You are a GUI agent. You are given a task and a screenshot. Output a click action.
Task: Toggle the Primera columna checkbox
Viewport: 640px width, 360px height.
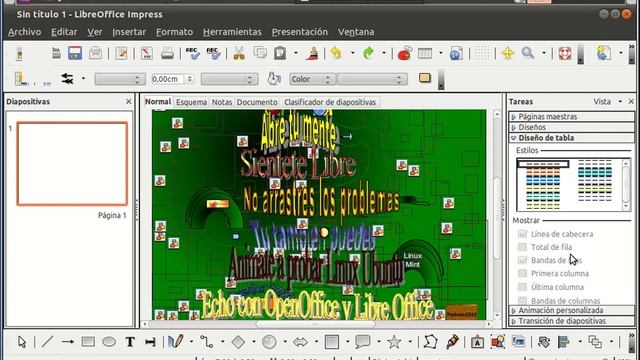pyautogui.click(x=522, y=273)
